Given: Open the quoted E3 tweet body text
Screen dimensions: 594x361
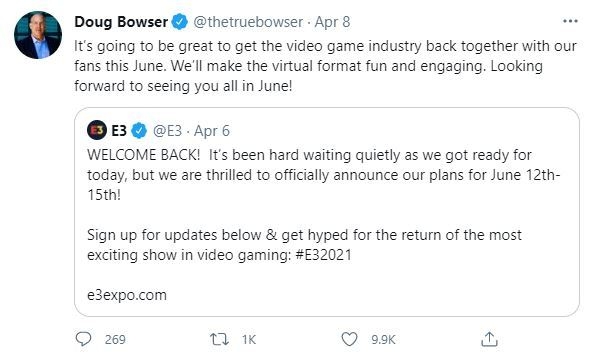Looking at the screenshot, I should 324,205.
